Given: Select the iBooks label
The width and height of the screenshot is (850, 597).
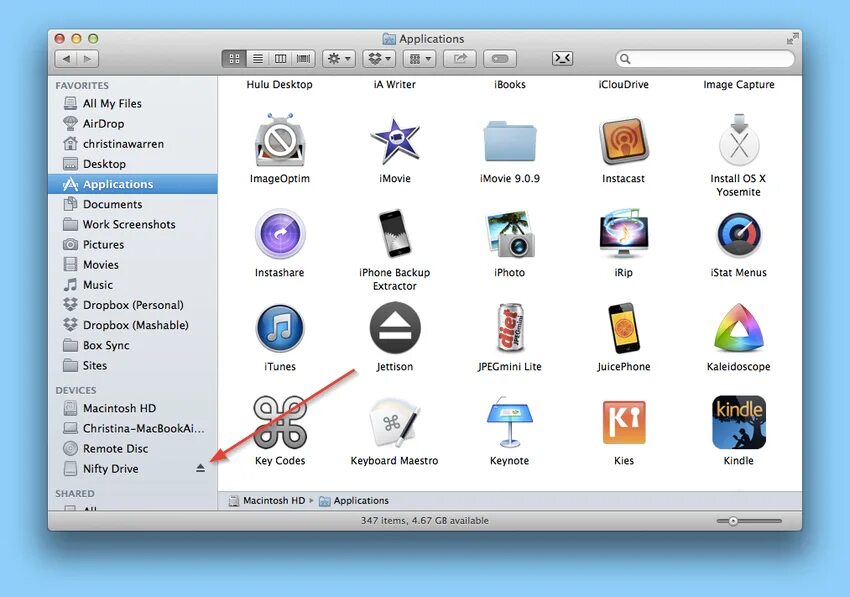Looking at the screenshot, I should [510, 85].
